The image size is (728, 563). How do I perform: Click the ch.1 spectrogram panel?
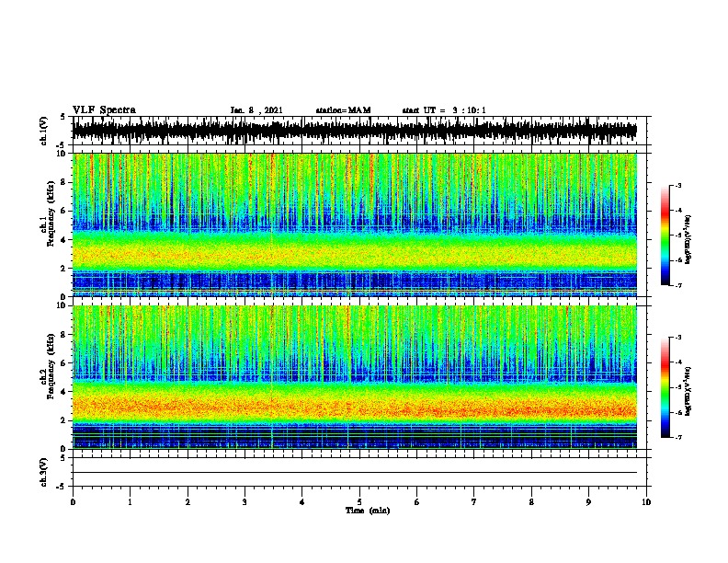pyautogui.click(x=355, y=224)
